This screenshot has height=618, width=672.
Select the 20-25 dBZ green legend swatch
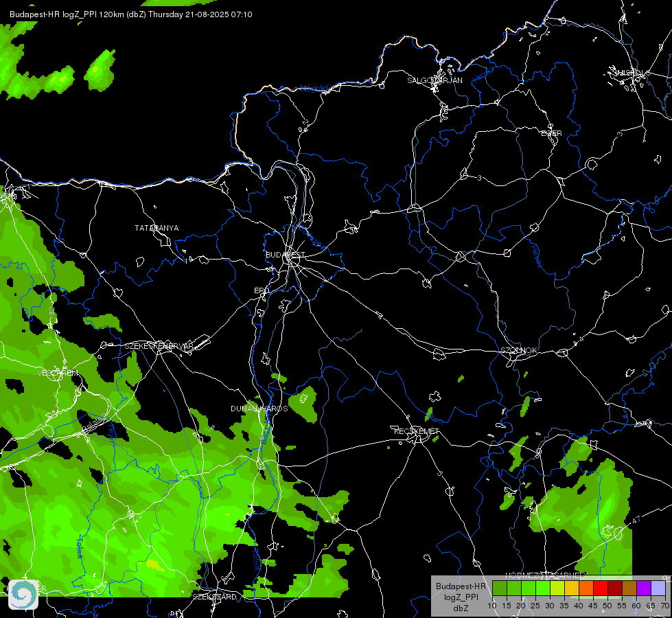coord(529,588)
